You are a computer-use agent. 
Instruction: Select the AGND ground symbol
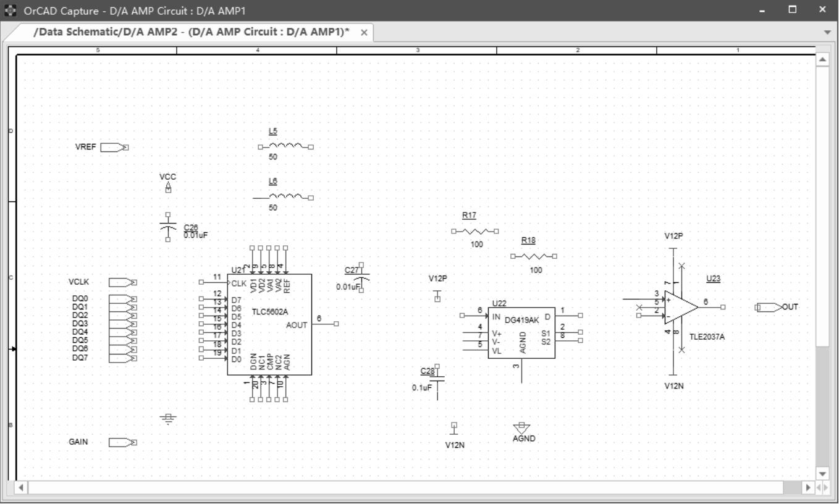click(x=521, y=427)
